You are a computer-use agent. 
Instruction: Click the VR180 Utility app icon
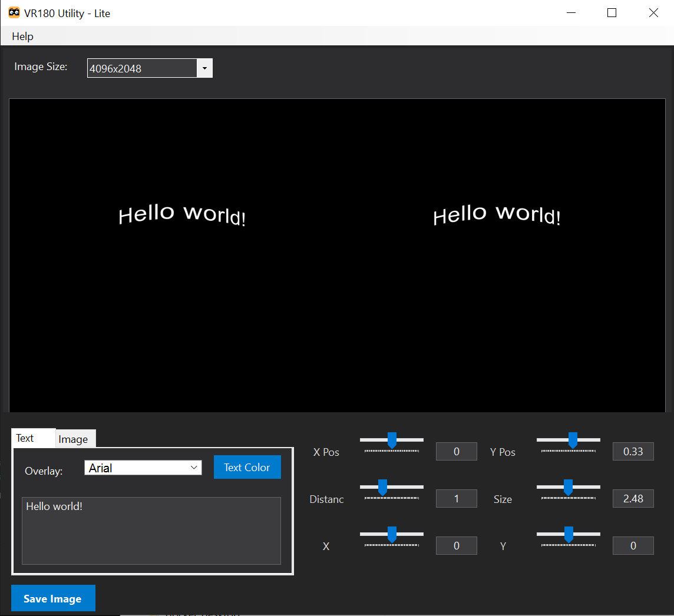pyautogui.click(x=14, y=12)
